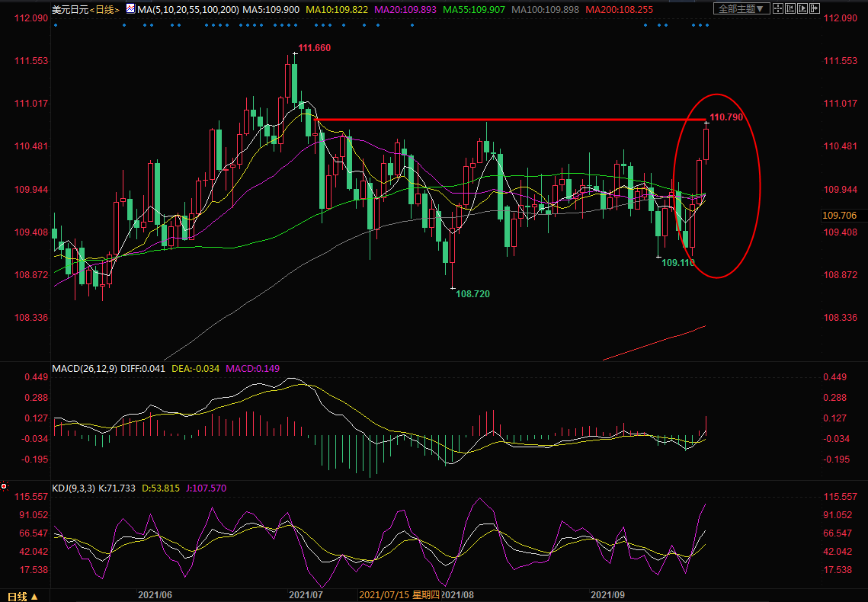Click the 美元日元 symbol name
The image size is (868, 602).
[x=69, y=9]
